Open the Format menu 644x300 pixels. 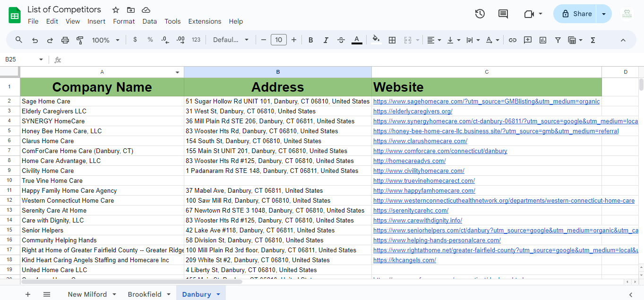point(124,21)
